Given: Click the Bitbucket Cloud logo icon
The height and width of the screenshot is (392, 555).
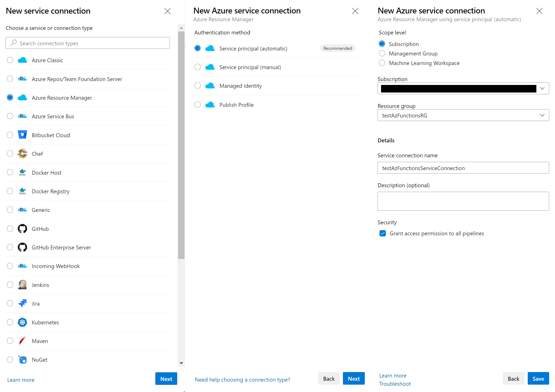Looking at the screenshot, I should pyautogui.click(x=22, y=135).
